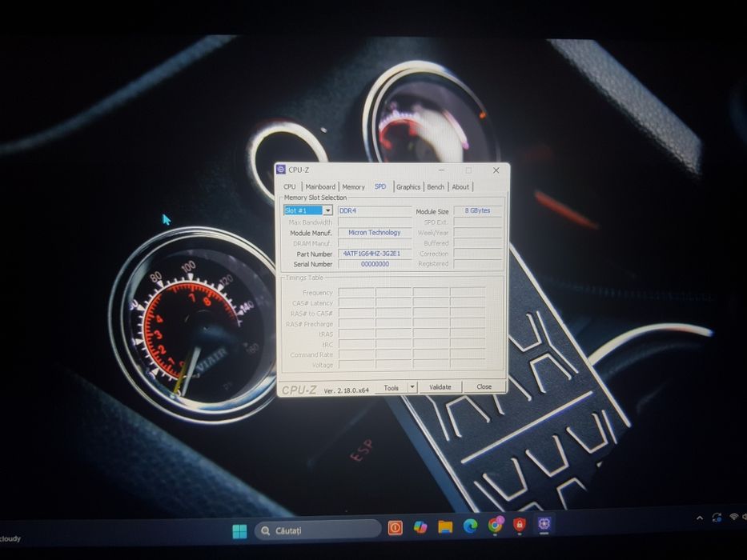
Task: Click the sync icon in system tray
Action: coord(717,517)
